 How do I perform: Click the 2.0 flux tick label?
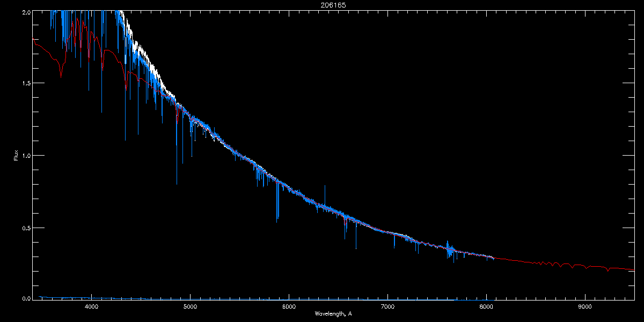[x=26, y=11]
